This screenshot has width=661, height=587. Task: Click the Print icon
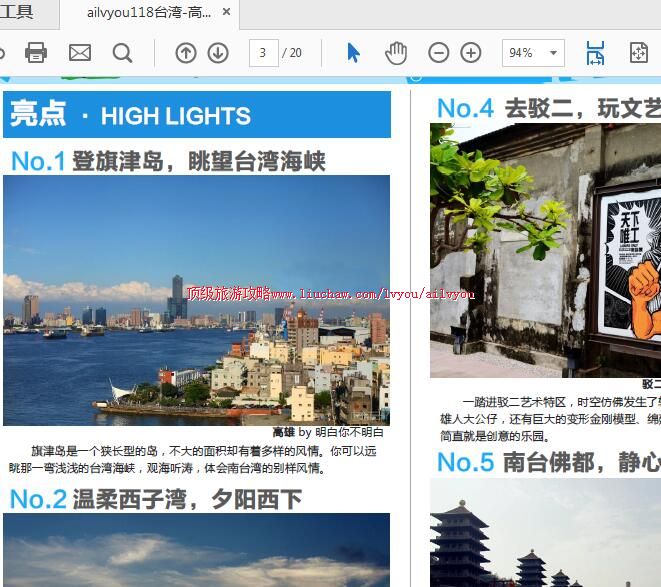tap(36, 53)
